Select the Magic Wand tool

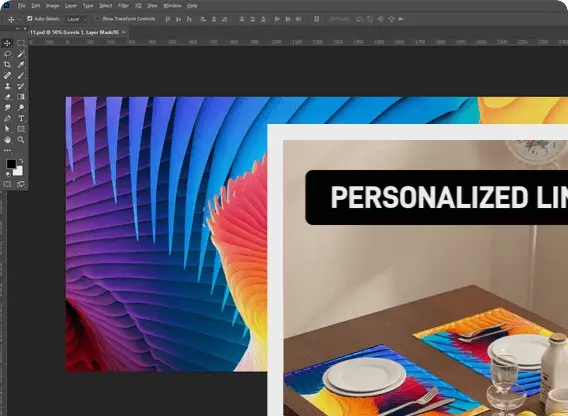21,54
